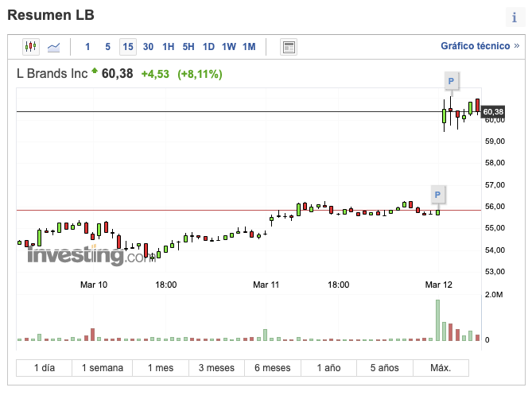Open the info icon beside Resumen LB
Image resolution: width=532 pixels, height=399 pixels.
(x=515, y=17)
